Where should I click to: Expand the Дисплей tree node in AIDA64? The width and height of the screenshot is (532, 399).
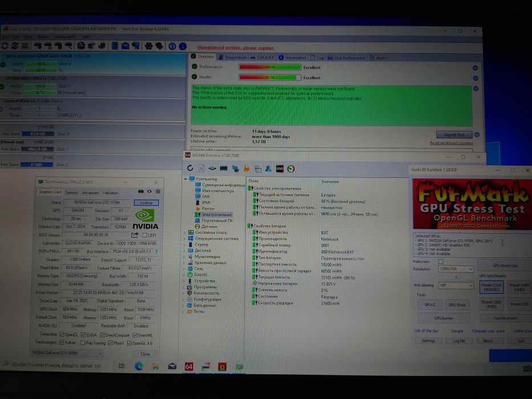coord(185,250)
